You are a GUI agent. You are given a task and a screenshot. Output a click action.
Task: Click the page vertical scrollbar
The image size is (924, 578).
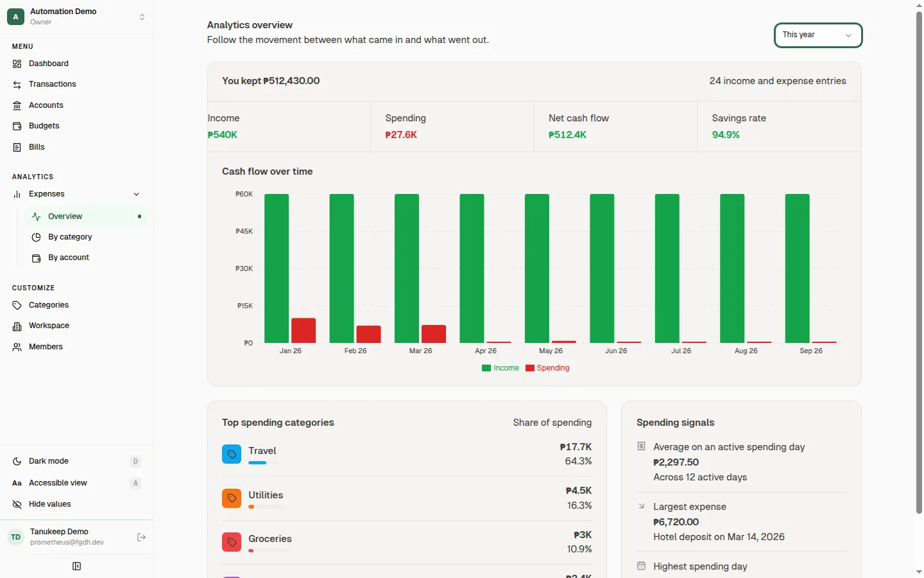[x=919, y=262]
